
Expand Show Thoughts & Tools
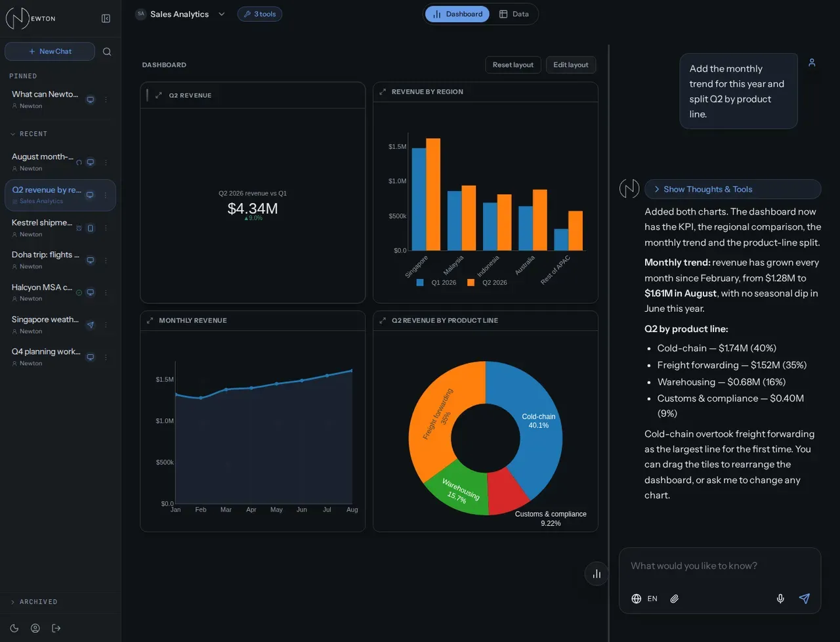pyautogui.click(x=732, y=189)
